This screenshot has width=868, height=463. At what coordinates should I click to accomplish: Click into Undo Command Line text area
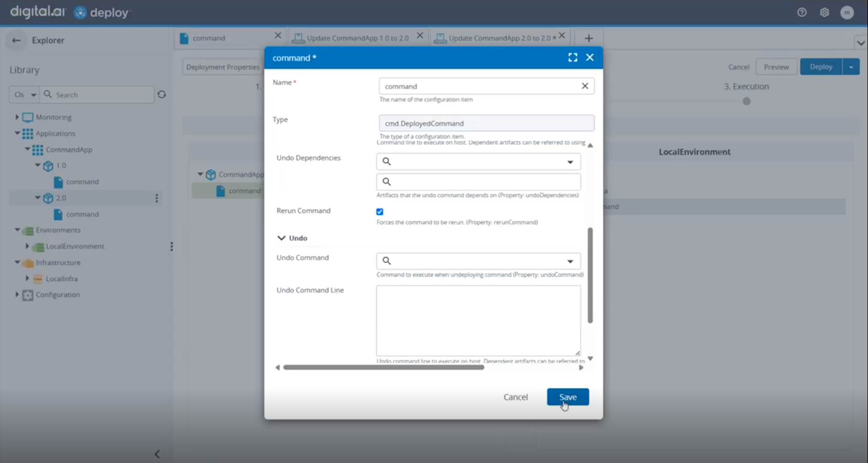(478, 320)
